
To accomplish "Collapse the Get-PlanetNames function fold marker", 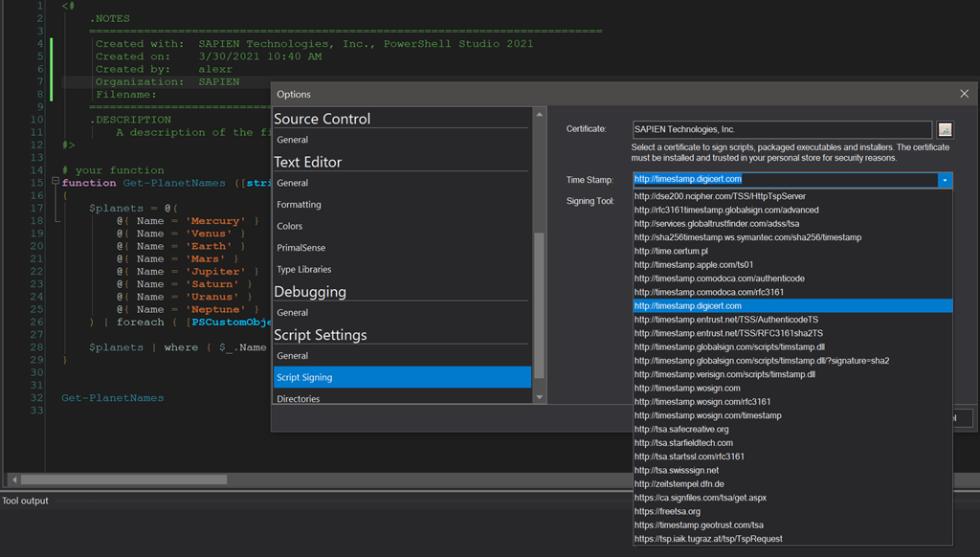I will click(55, 182).
